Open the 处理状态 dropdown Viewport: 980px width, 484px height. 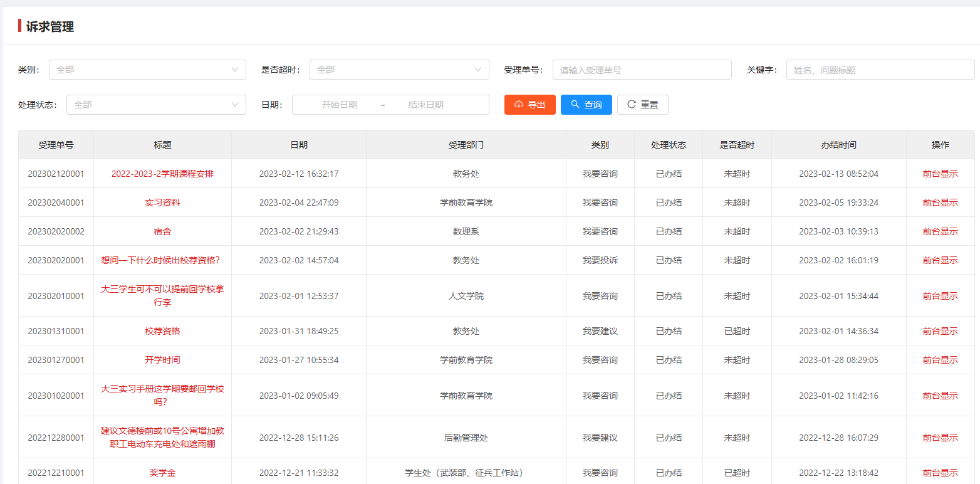156,105
